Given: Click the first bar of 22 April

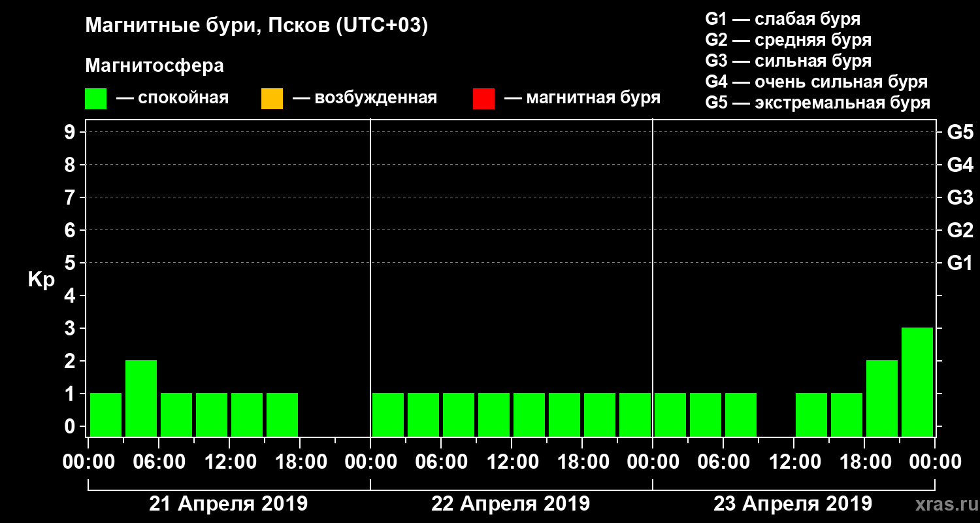Looking at the screenshot, I should point(388,414).
